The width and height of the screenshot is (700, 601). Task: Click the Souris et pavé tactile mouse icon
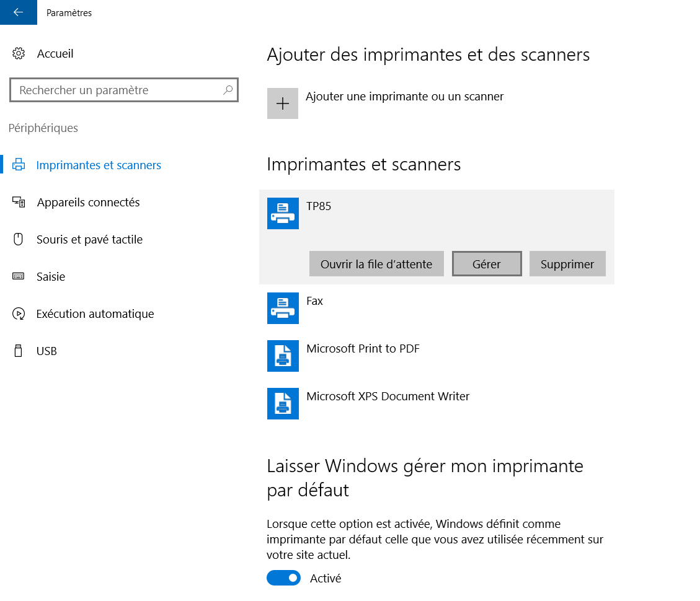(19, 240)
